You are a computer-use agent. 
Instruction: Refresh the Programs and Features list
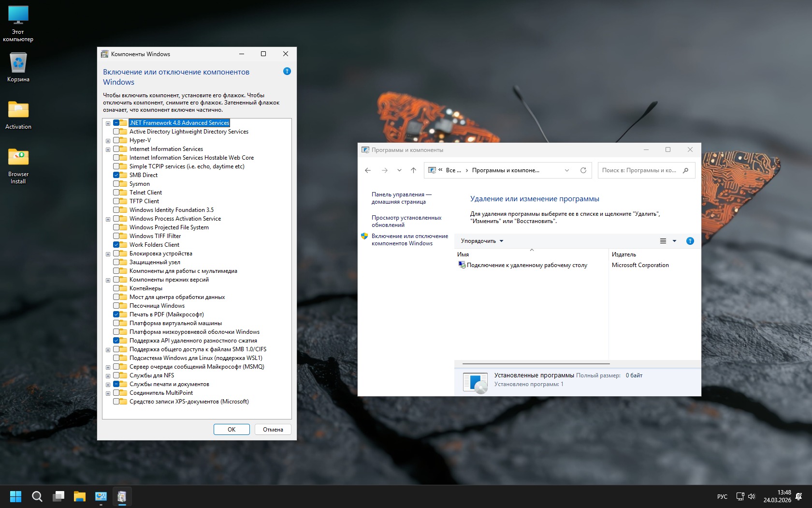click(x=583, y=170)
